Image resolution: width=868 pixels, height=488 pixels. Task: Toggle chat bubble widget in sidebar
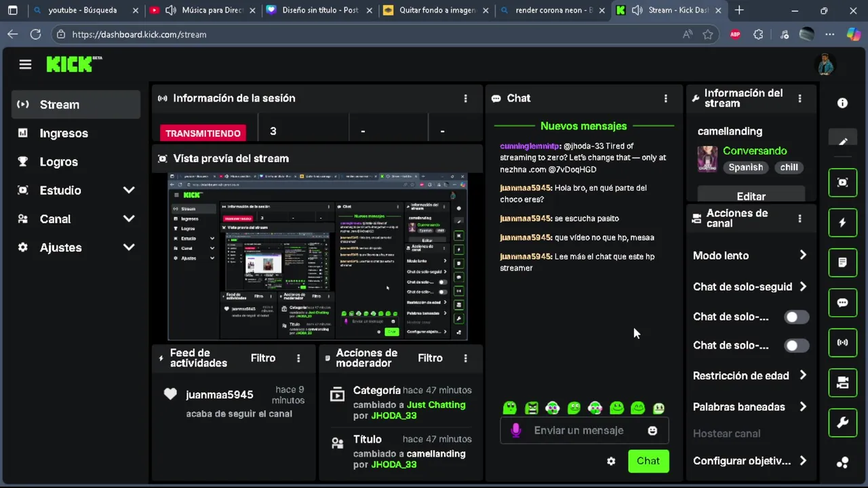coord(842,303)
